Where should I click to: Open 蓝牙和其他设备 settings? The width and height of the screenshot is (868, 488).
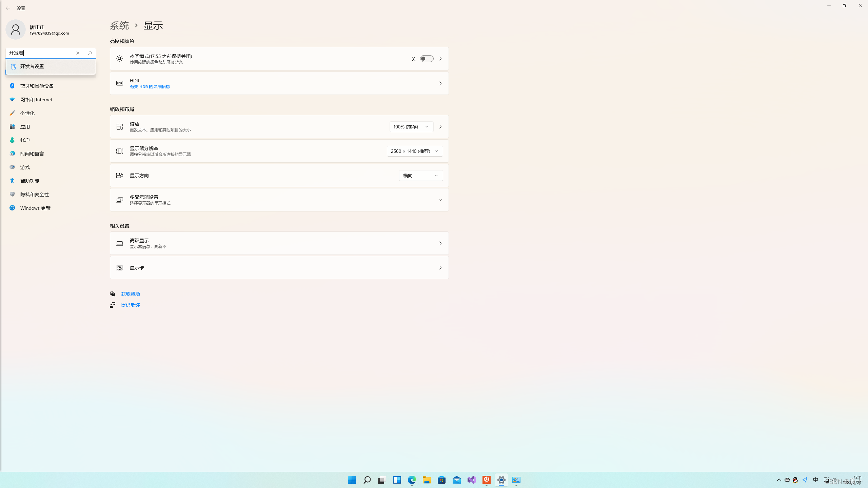(x=51, y=86)
